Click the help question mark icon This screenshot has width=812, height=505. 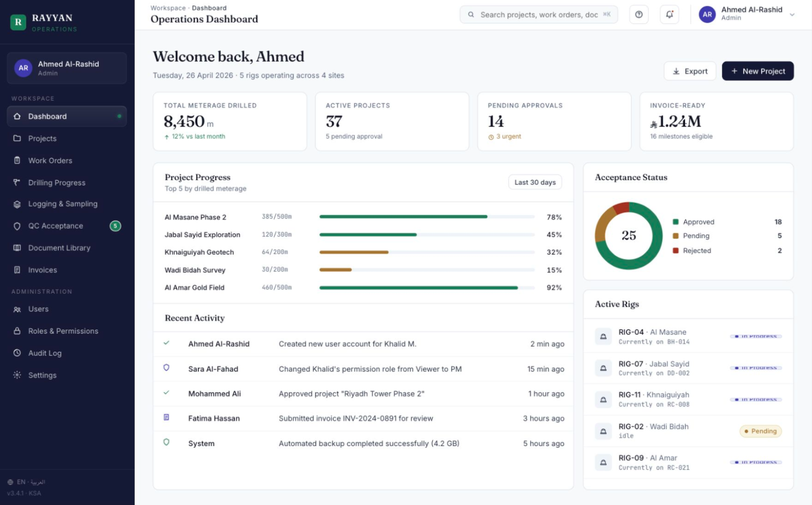[x=638, y=15]
